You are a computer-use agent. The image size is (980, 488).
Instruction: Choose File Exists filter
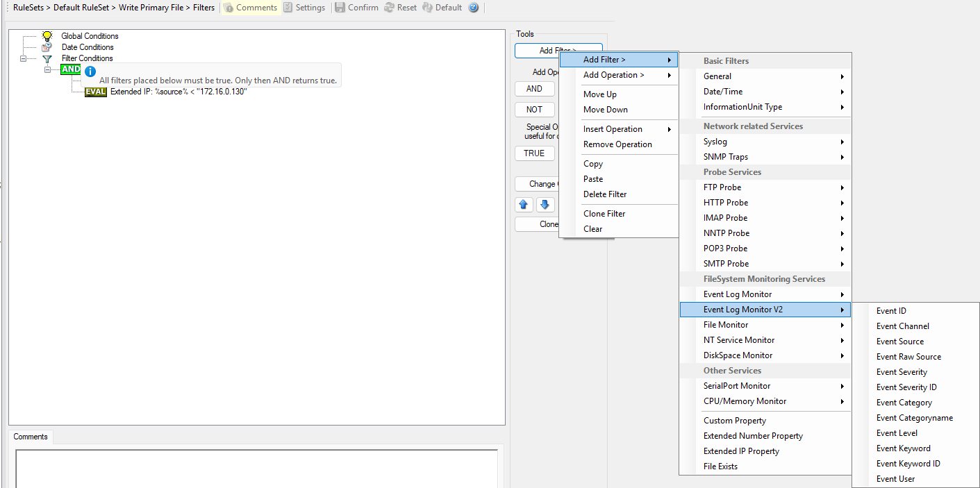(765, 466)
